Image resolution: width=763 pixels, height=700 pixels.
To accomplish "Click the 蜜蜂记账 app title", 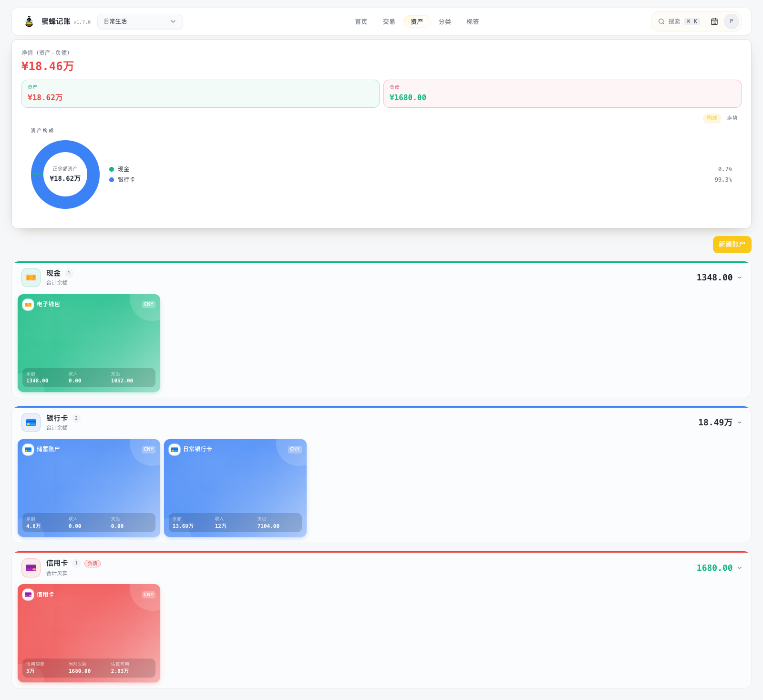I will (56, 21).
